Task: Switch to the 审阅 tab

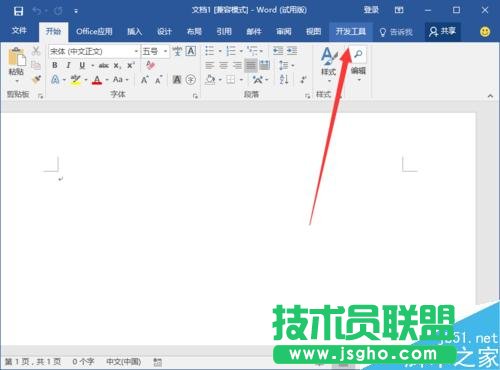Action: (x=284, y=32)
